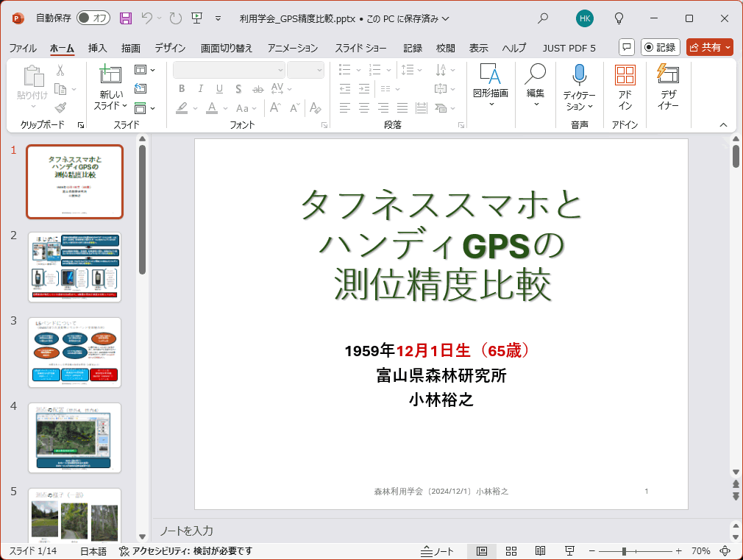
Task: Open the Insert tab
Action: coord(97,48)
